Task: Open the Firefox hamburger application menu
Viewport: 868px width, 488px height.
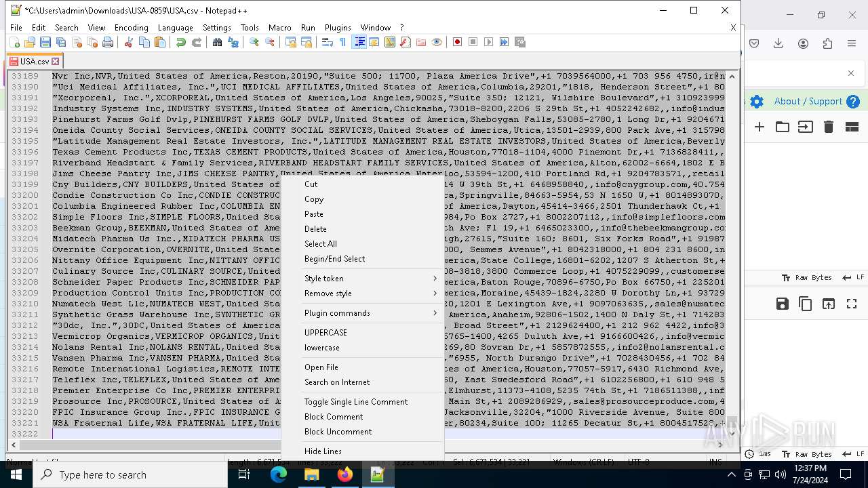Action: click(x=852, y=43)
